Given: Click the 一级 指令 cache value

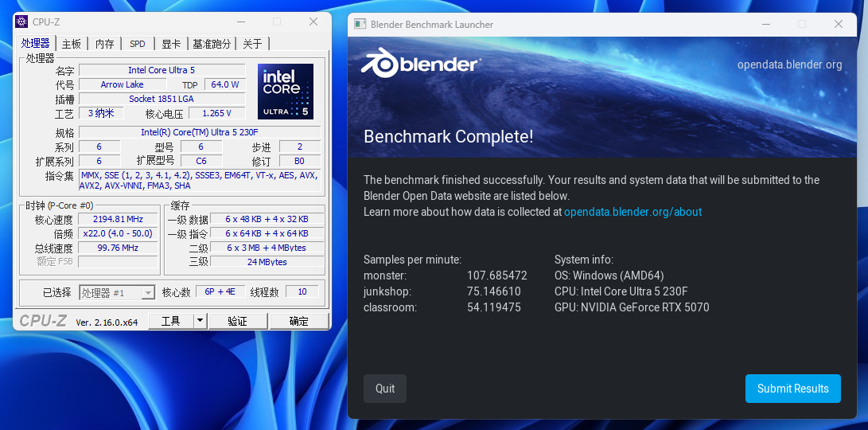Looking at the screenshot, I should click(x=267, y=233).
